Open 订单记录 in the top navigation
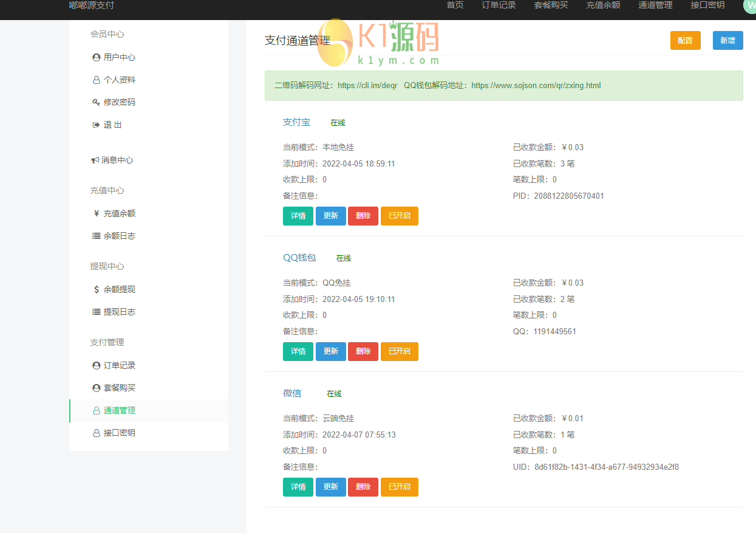The width and height of the screenshot is (756, 533). pos(499,5)
